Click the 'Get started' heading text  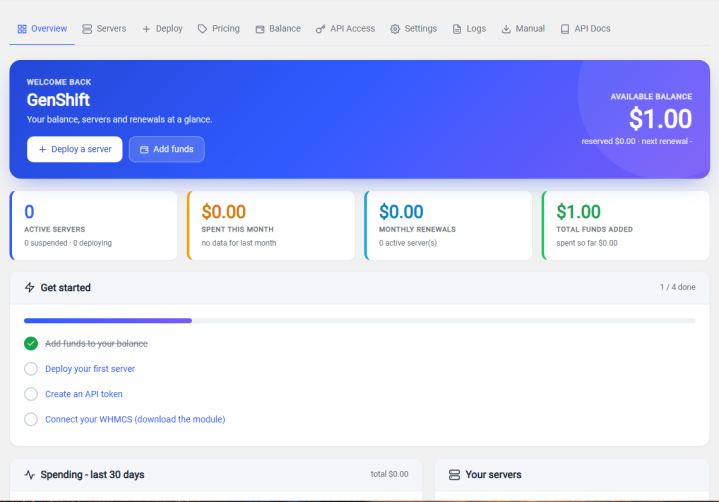[66, 287]
